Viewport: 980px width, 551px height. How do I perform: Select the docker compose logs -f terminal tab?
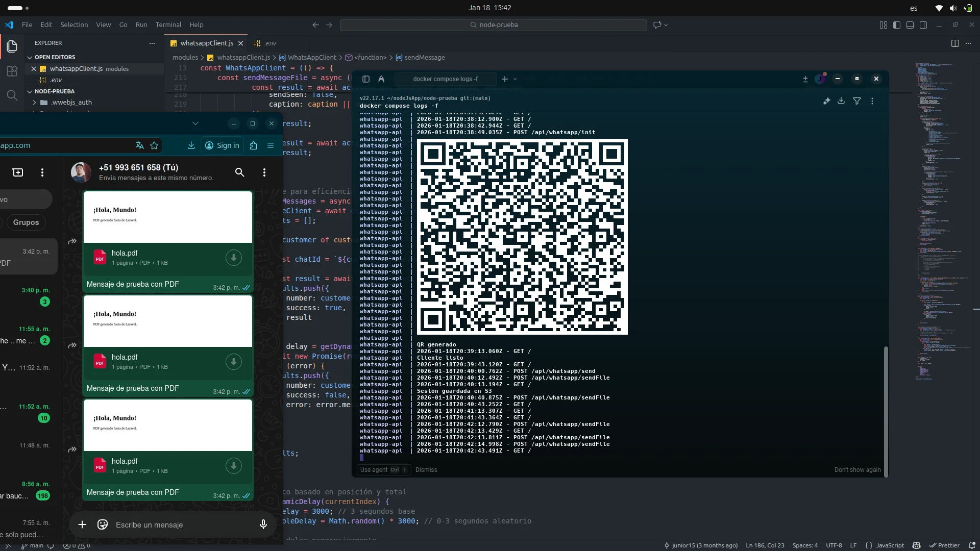tap(445, 79)
